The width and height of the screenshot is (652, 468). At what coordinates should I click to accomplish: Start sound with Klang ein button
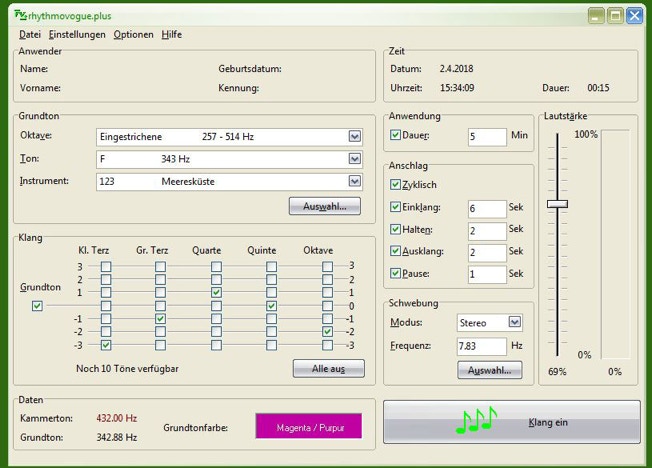[511, 422]
